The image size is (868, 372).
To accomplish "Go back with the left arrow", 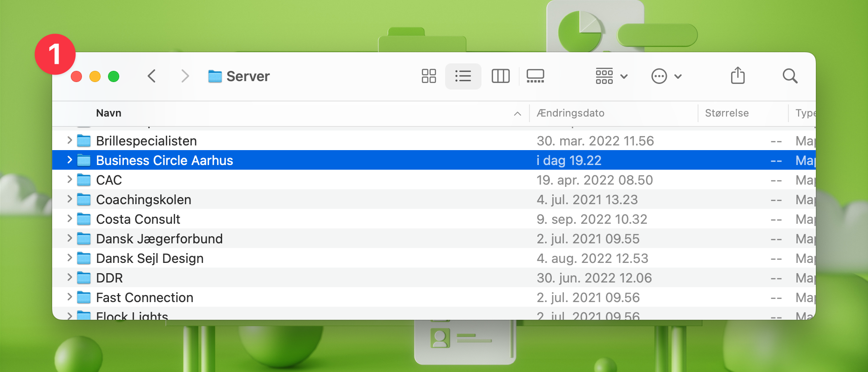I will coord(151,76).
